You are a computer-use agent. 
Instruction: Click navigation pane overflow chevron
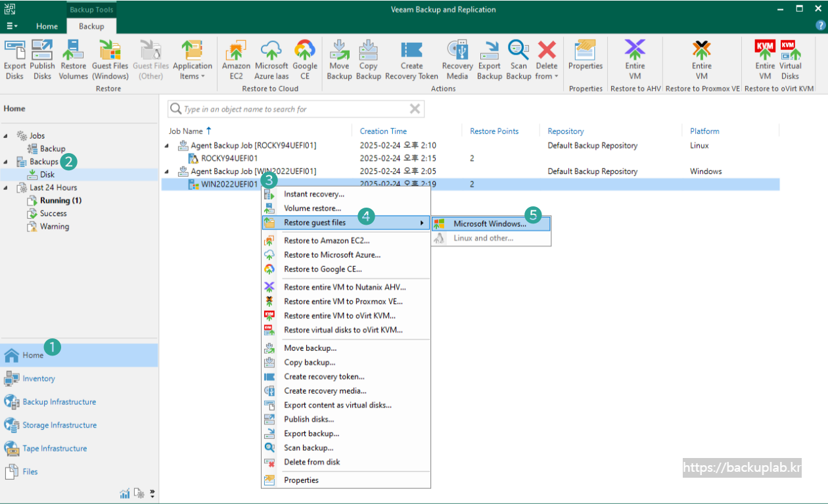152,493
